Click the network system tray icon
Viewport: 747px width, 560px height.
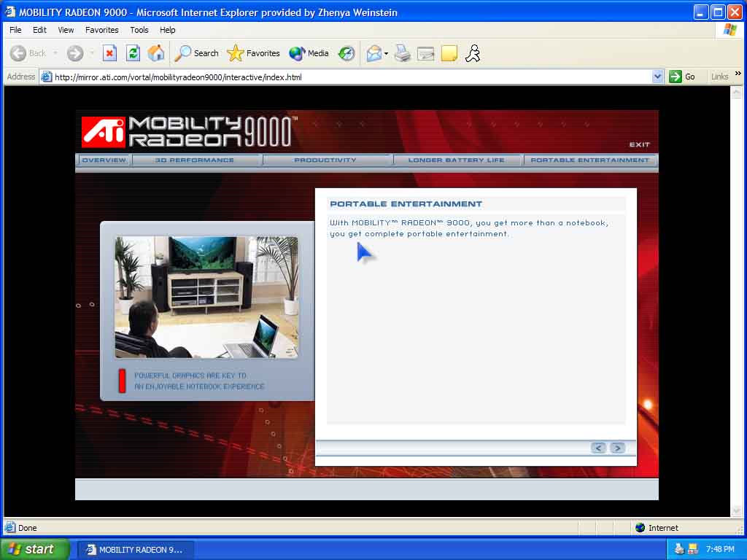693,549
